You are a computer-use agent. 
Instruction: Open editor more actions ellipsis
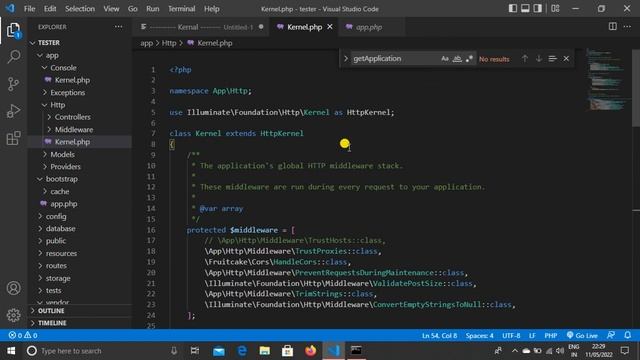pyautogui.click(x=627, y=27)
